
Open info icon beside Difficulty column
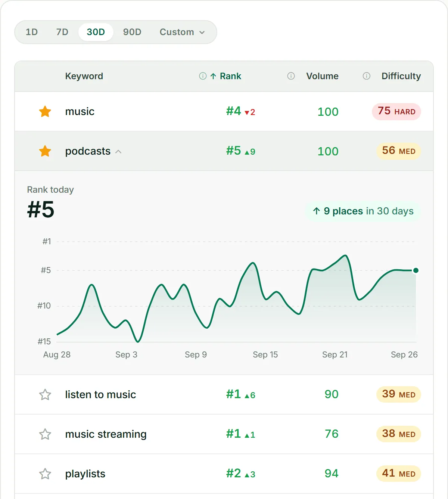tap(367, 76)
